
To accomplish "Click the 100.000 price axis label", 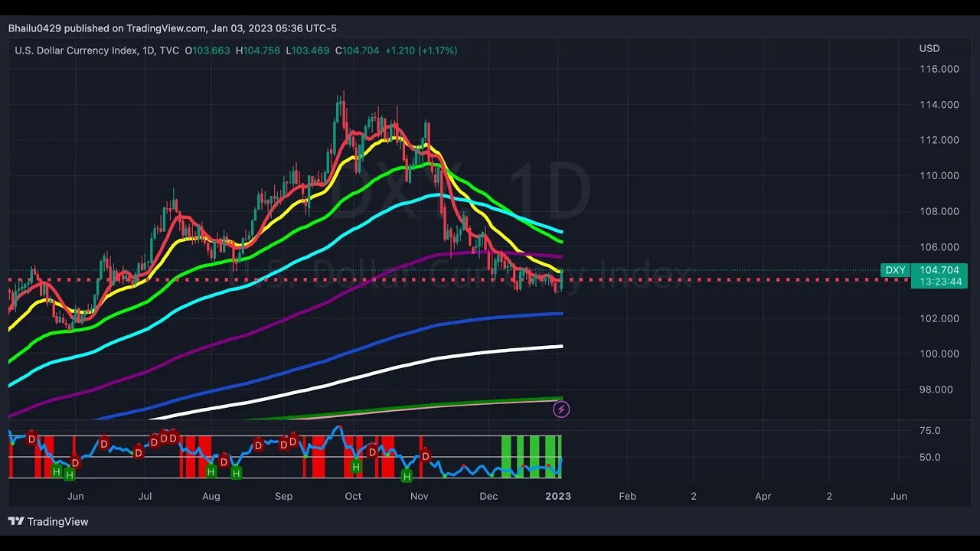I will pos(939,354).
